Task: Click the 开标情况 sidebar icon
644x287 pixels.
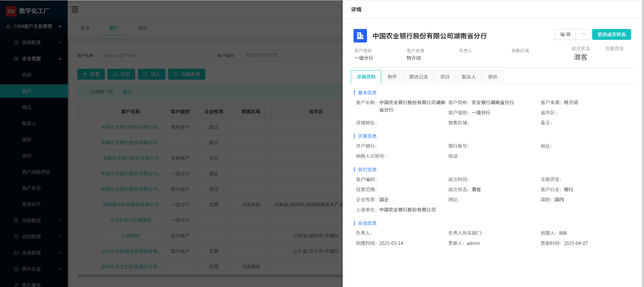Action: coord(16,221)
